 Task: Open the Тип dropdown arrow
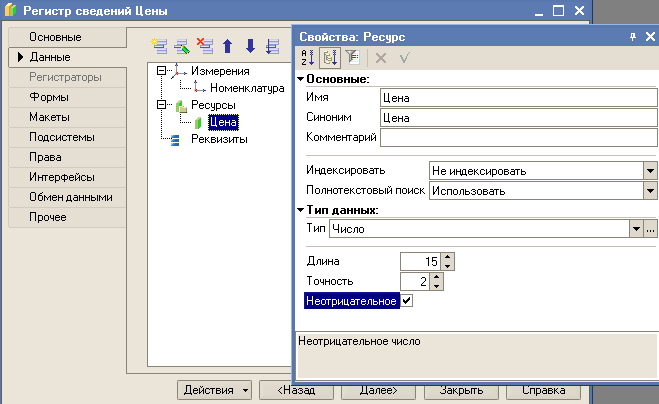coord(636,229)
